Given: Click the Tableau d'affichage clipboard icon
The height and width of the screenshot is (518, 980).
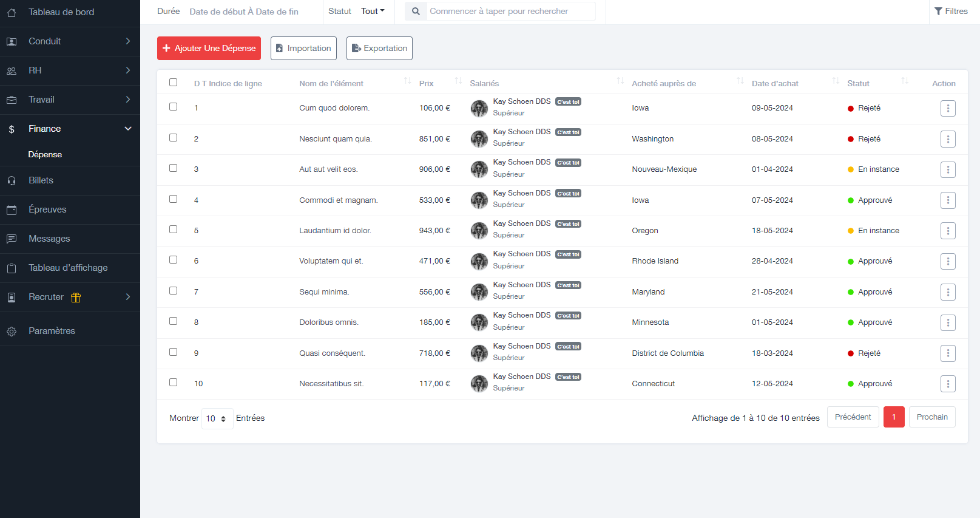Looking at the screenshot, I should pyautogui.click(x=12, y=268).
